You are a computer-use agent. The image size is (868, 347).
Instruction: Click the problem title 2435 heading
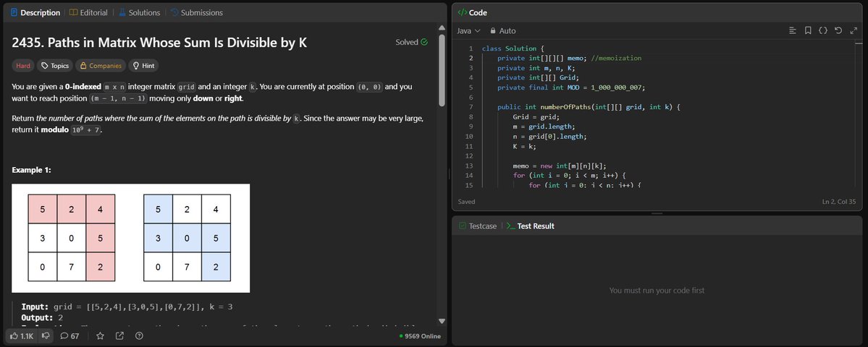[159, 43]
